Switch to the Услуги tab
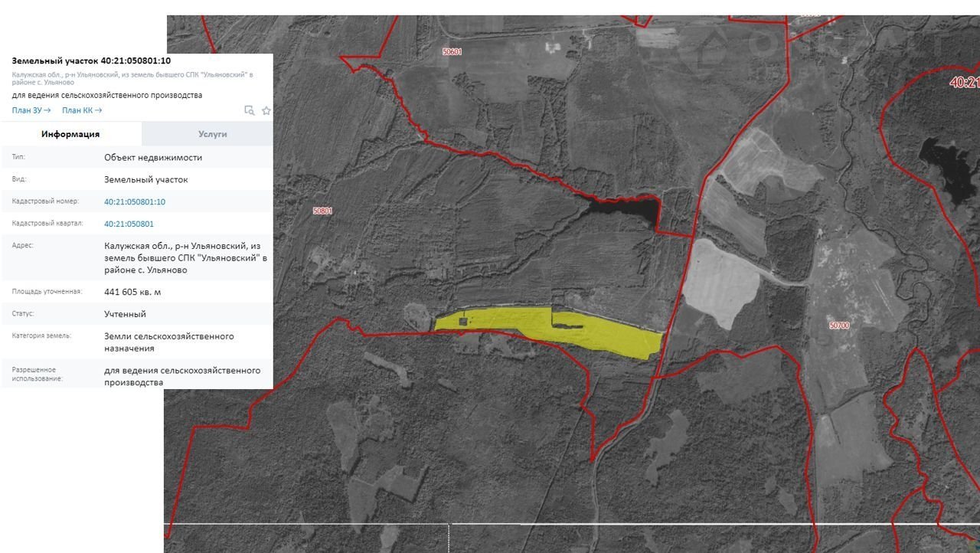Image resolution: width=980 pixels, height=553 pixels. pos(212,134)
